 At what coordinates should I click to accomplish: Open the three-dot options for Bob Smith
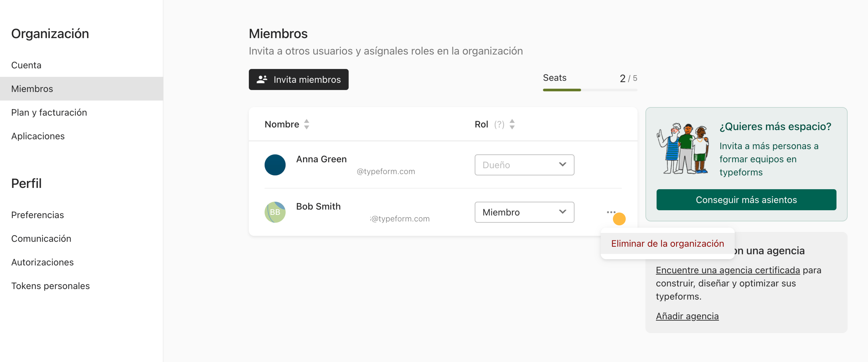[x=611, y=212]
